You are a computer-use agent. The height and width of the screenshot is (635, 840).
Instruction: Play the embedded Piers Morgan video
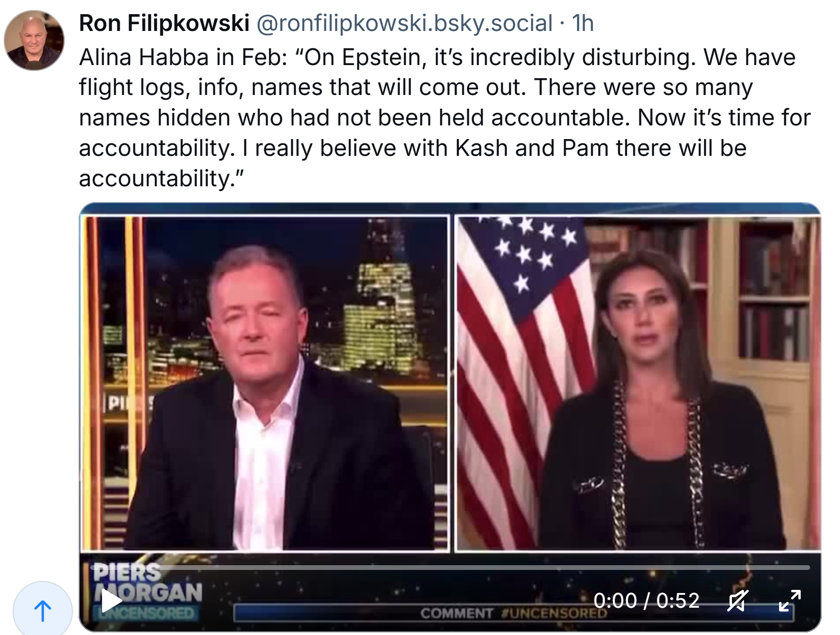[x=111, y=601]
